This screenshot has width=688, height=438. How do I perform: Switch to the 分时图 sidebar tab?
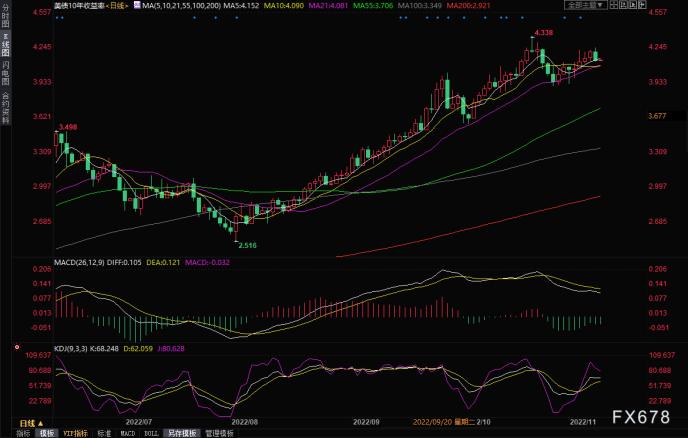[5, 16]
